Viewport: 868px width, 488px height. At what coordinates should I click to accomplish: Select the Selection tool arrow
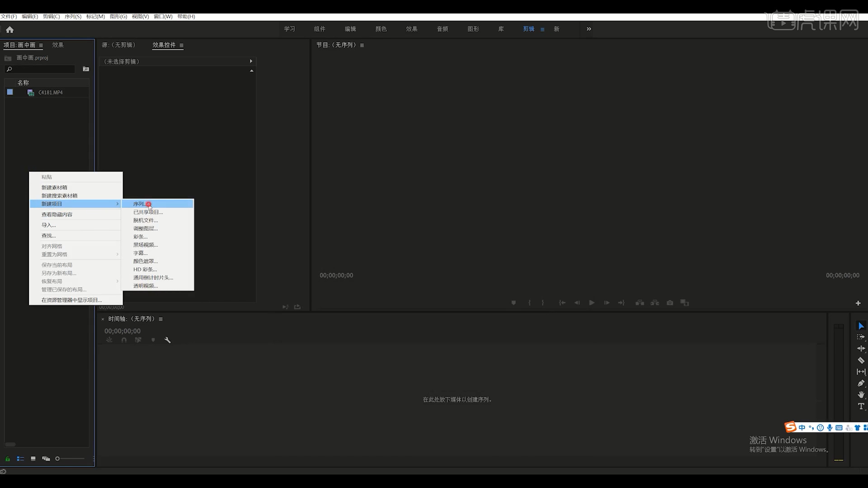(861, 326)
